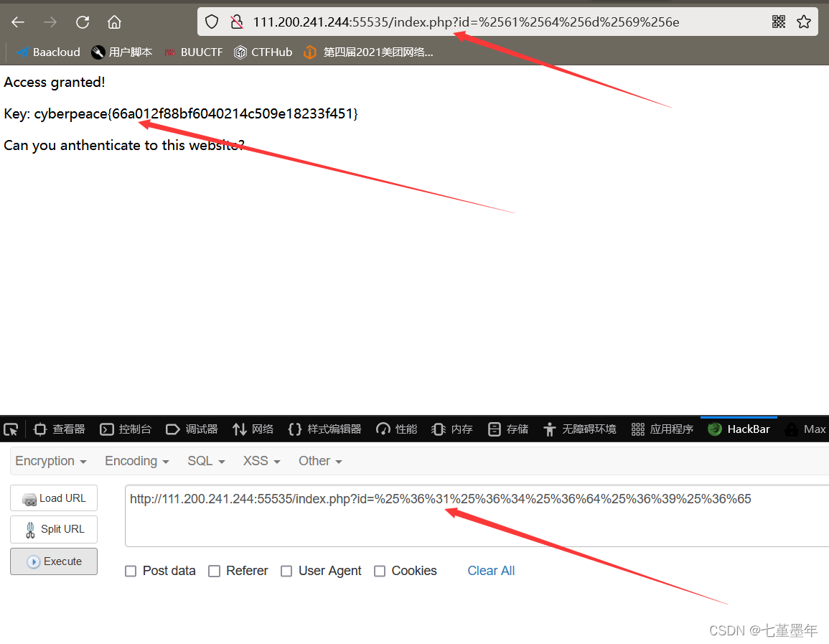Bookmark this page with the star icon
Image resolution: width=829 pixels, height=644 pixels.
coord(804,22)
